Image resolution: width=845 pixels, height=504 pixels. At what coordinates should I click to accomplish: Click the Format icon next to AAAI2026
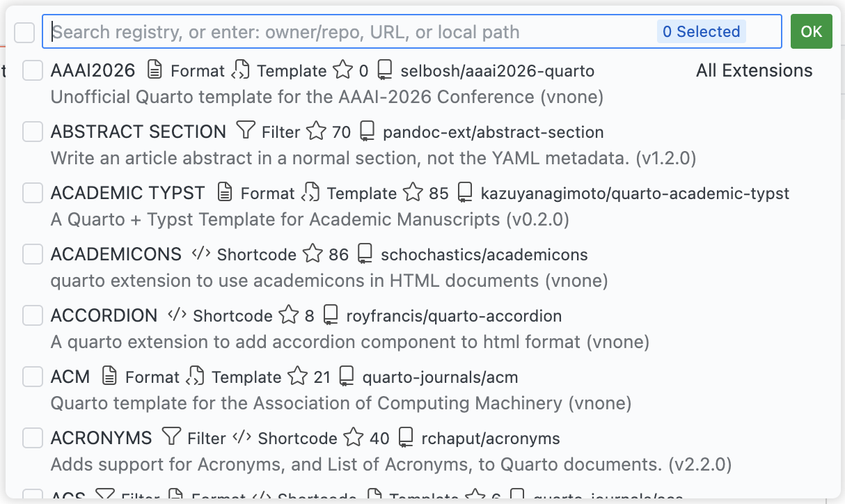click(x=155, y=70)
